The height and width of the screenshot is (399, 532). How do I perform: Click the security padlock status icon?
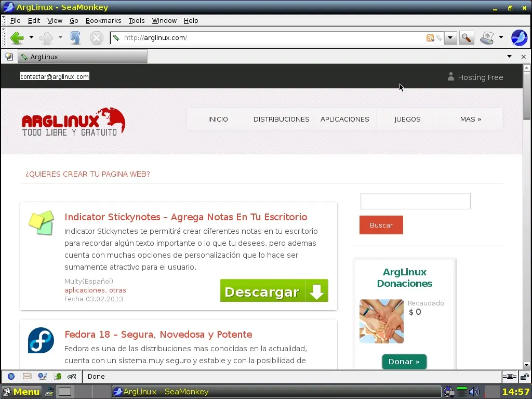[x=524, y=376]
